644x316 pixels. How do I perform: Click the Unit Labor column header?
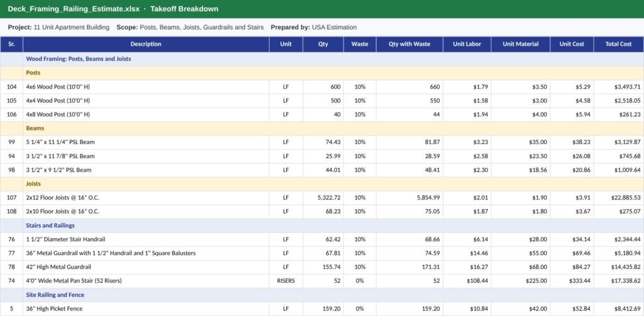[x=467, y=45]
